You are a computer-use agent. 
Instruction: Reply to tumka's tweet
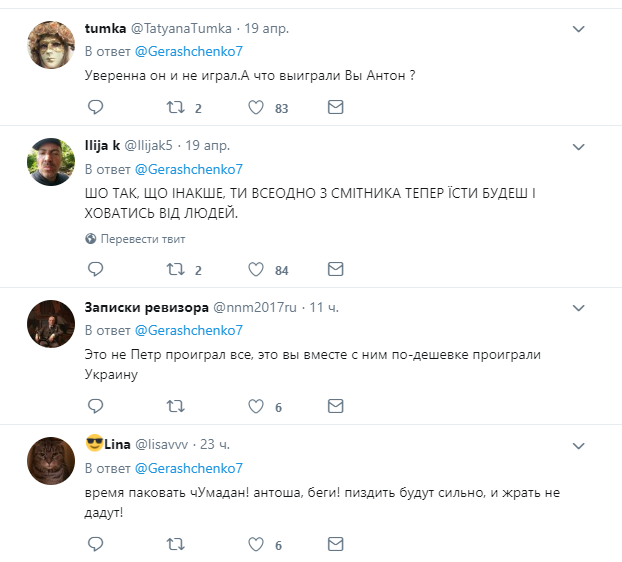[95, 107]
